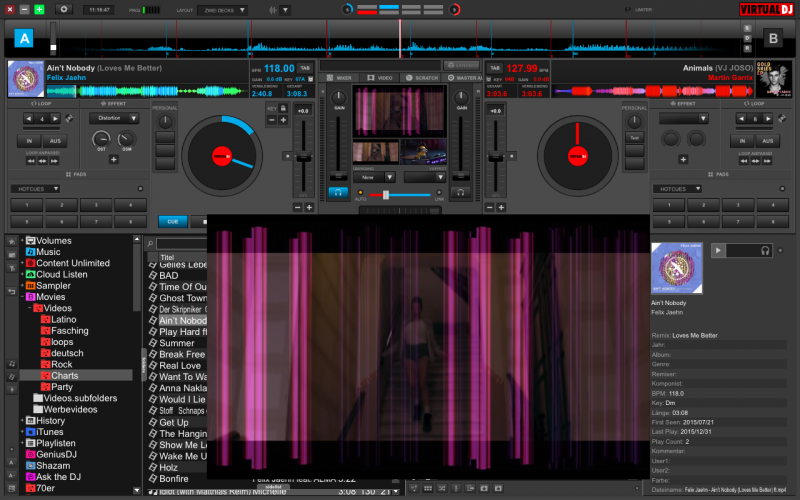
Task: Switch to the SCRATCH tab
Action: (422, 78)
